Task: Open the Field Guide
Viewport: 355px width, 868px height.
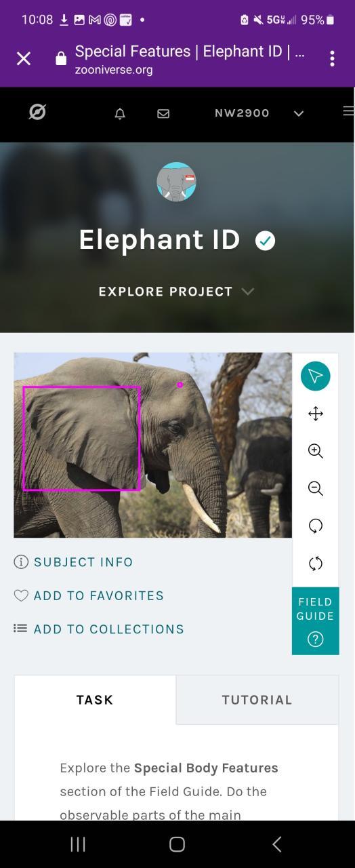Action: 315,621
